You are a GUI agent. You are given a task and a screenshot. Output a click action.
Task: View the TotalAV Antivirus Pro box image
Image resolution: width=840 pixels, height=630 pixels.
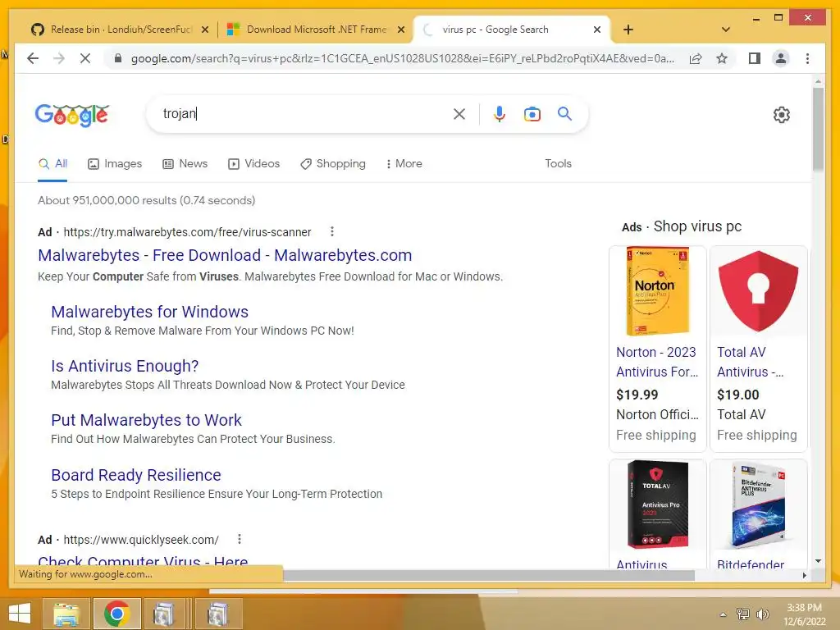(x=657, y=504)
